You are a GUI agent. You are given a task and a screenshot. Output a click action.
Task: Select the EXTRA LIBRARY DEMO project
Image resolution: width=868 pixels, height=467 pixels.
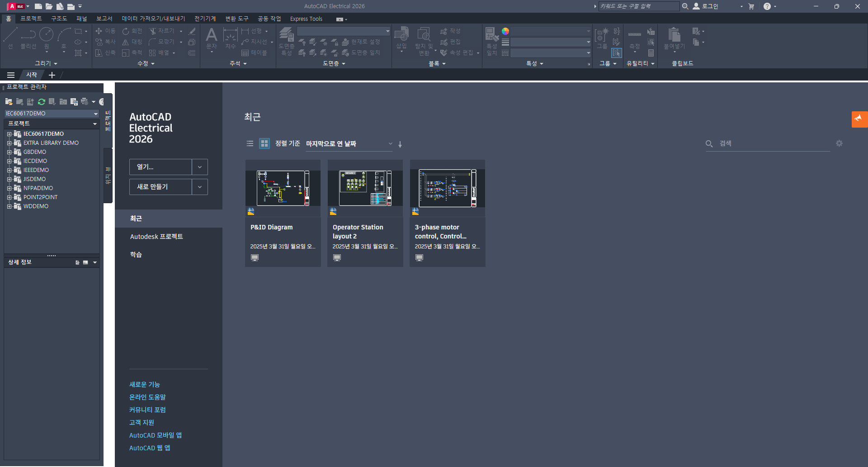[x=51, y=143]
